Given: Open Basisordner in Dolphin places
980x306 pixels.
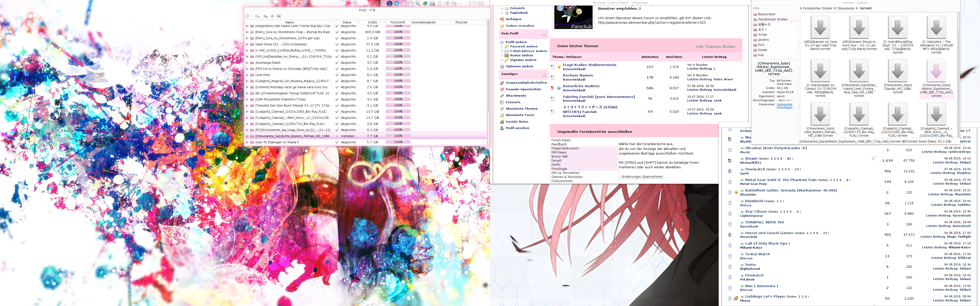Looking at the screenshot, I should (766, 15).
